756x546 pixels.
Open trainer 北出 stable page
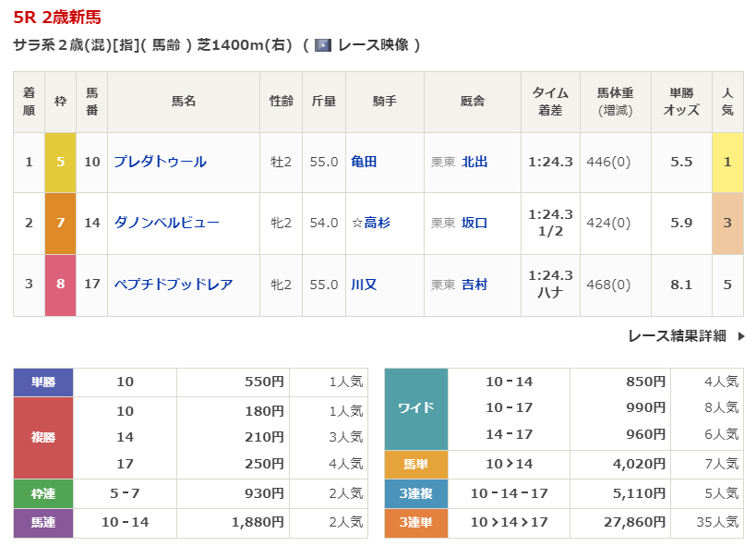(x=474, y=162)
